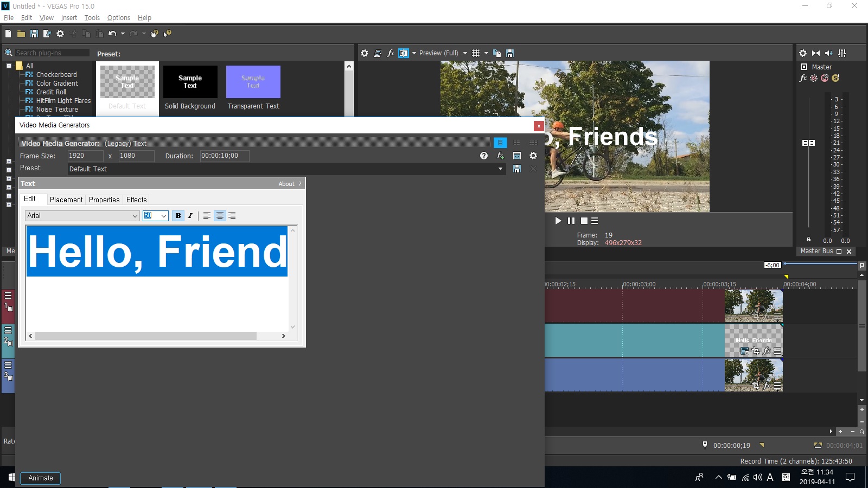Toggle preview on external monitor
Screen dimensions: 868x488
[378, 53]
